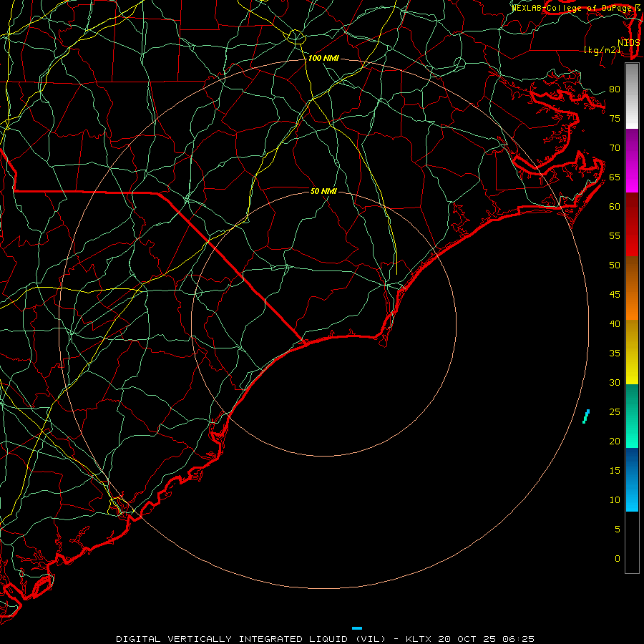Select the blue segment of the color bar
This screenshot has width=644, height=644.
coord(632,479)
